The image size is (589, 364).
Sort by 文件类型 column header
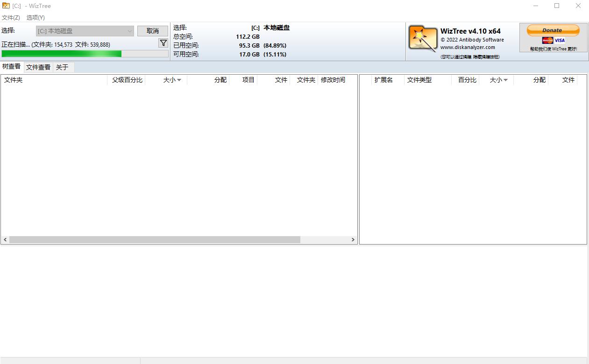tap(428, 80)
